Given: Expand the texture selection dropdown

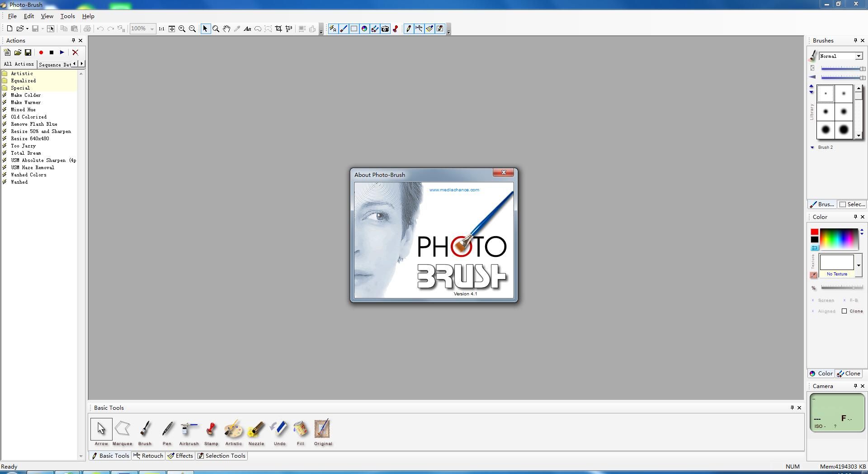Looking at the screenshot, I should [859, 265].
